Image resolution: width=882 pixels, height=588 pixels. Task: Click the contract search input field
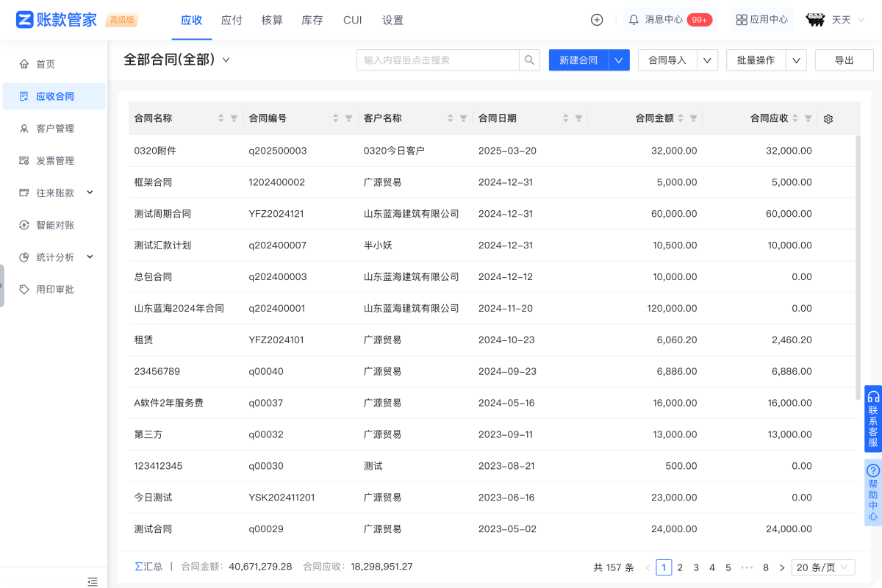[437, 60]
